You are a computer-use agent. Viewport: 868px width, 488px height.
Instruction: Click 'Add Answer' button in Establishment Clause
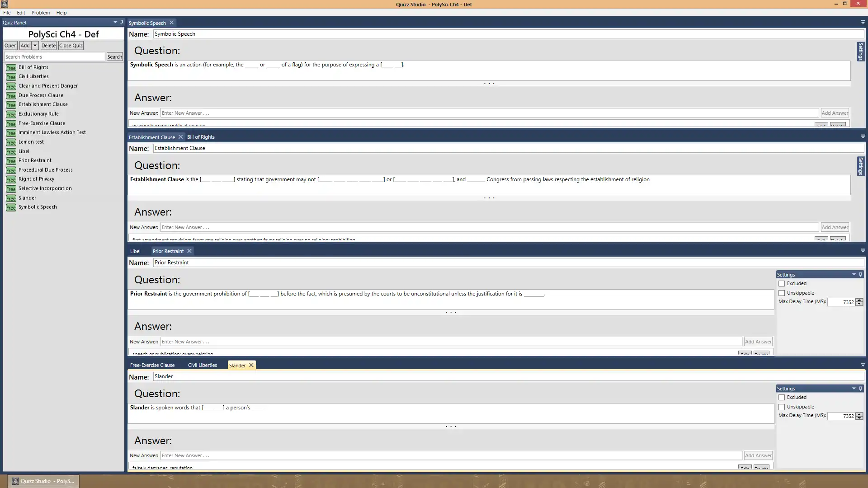tap(835, 227)
